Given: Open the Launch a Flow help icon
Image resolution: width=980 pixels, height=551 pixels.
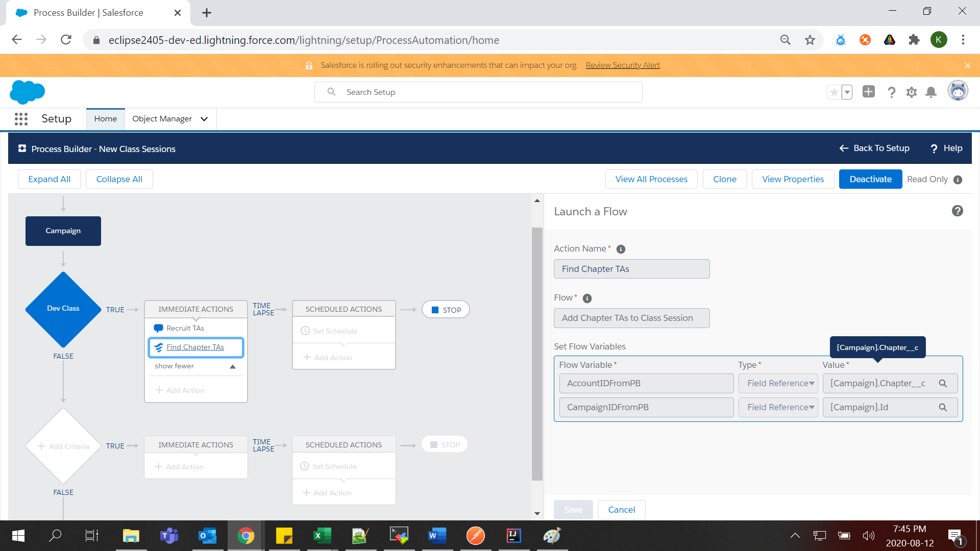Looking at the screenshot, I should (957, 211).
